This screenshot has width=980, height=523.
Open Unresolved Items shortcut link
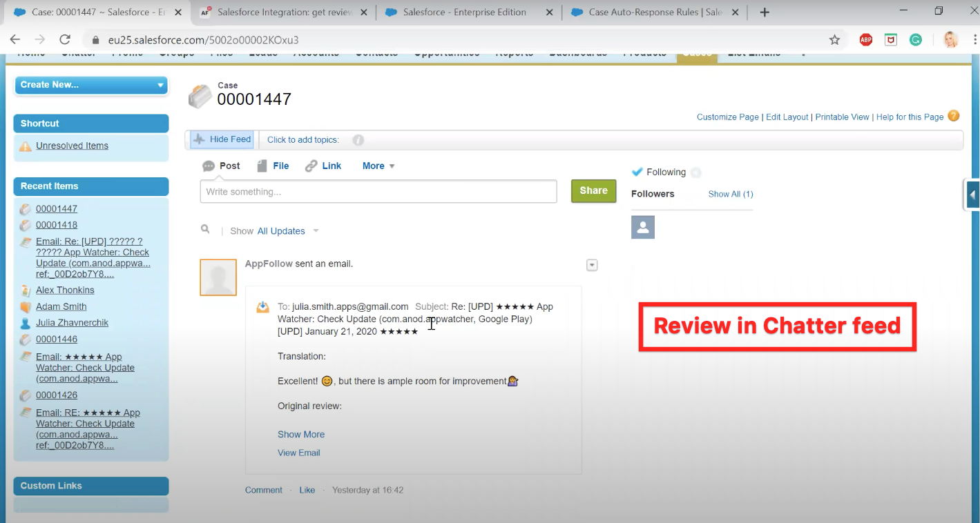click(73, 146)
